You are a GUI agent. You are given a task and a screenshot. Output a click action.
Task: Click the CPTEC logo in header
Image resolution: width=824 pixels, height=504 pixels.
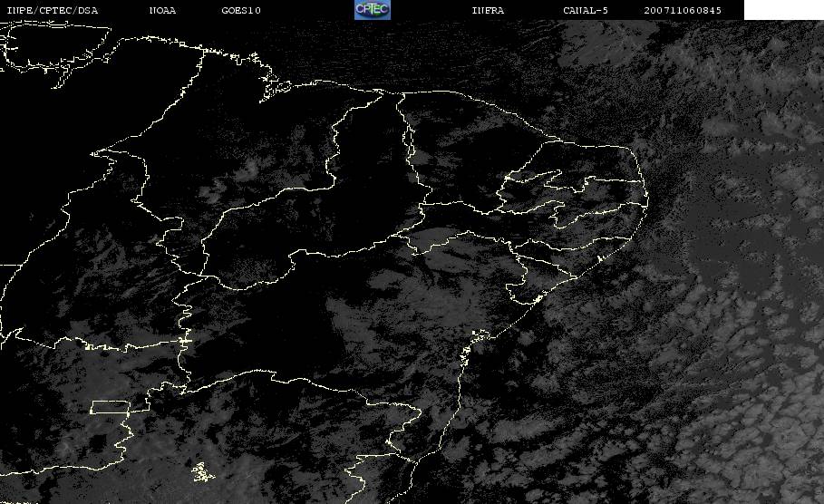tap(372, 10)
